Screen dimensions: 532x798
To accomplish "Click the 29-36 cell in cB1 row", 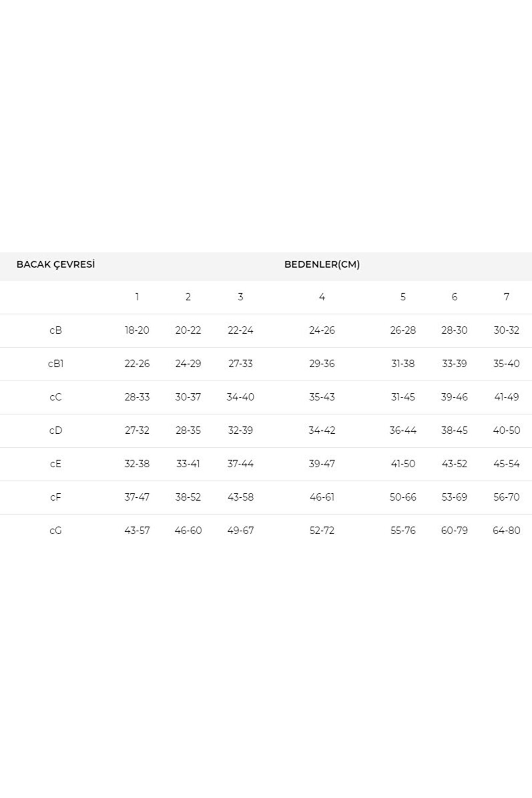I will [322, 364].
